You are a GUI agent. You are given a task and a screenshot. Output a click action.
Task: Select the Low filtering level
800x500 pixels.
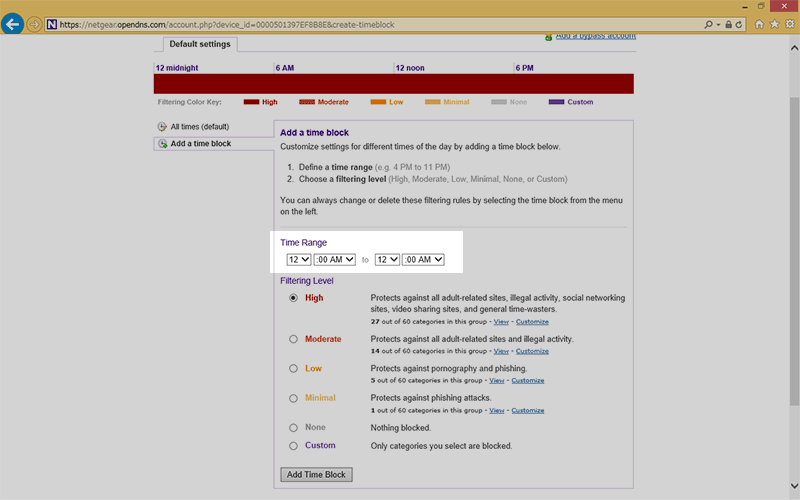click(293, 369)
